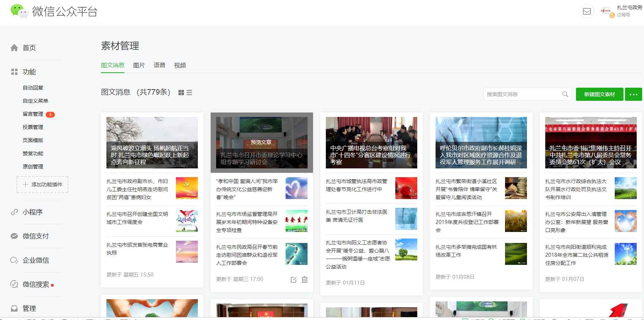Click the WeChat Pay icon beside 微信支付

(x=14, y=236)
